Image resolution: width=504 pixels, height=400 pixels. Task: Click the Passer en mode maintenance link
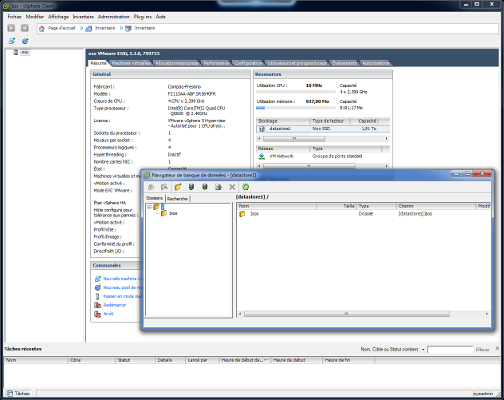pyautogui.click(x=122, y=296)
